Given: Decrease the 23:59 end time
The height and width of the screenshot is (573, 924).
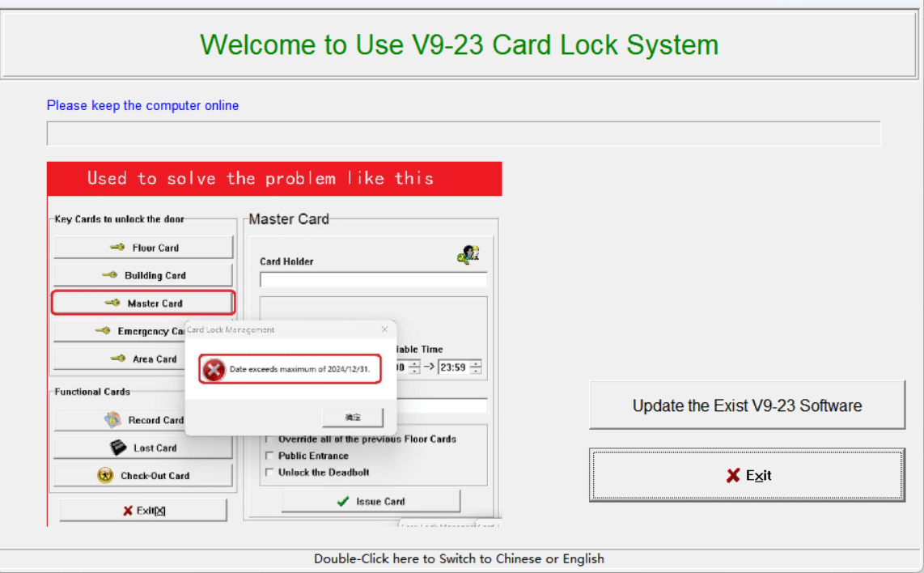Looking at the screenshot, I should pos(476,371).
